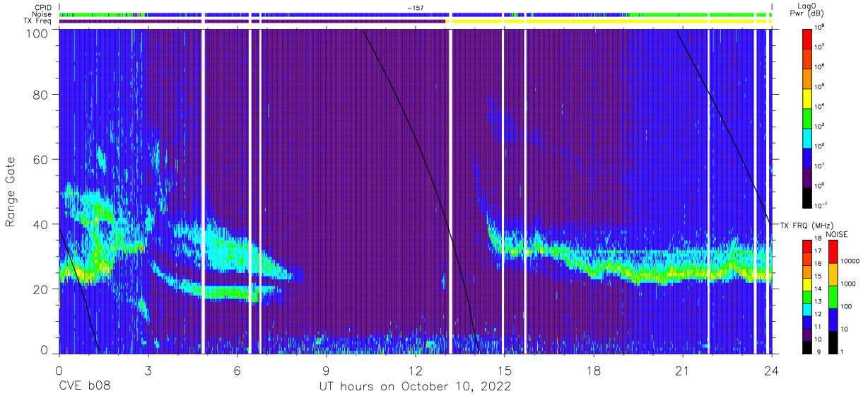Click the range gate 80 tick label

coord(40,95)
